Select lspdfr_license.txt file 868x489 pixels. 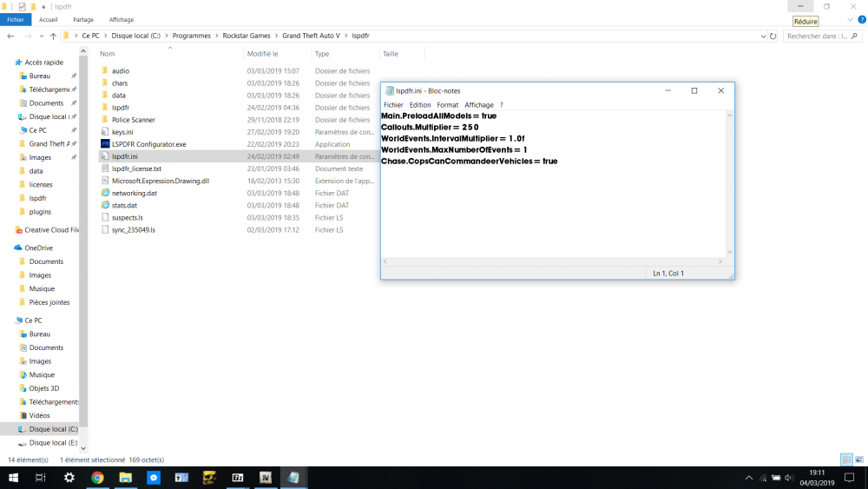[x=136, y=169]
